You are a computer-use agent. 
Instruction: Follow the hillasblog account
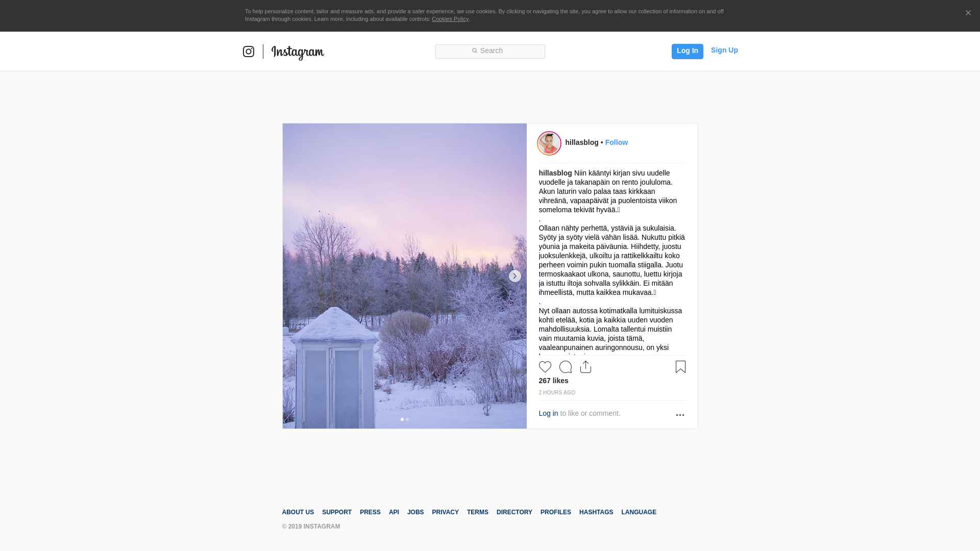click(x=616, y=142)
